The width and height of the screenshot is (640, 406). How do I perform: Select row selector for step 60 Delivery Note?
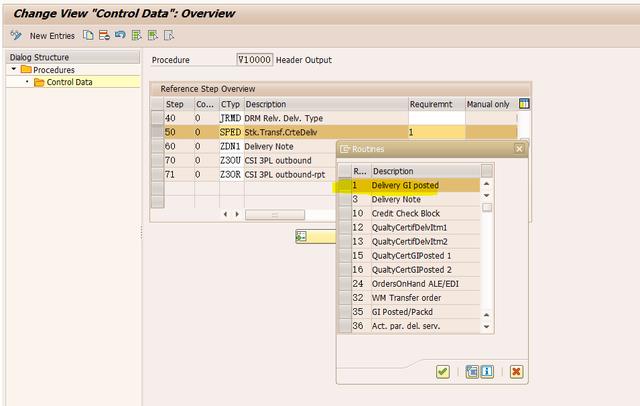pos(156,146)
